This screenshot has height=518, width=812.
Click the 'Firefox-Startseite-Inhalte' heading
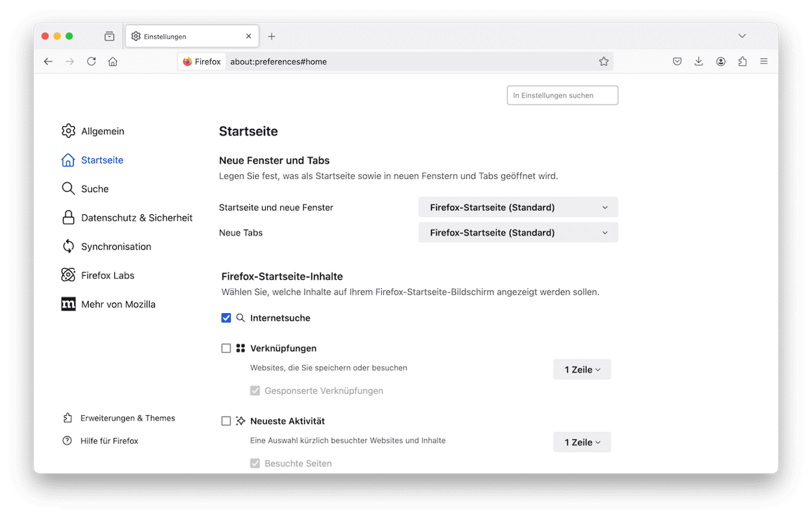(282, 276)
